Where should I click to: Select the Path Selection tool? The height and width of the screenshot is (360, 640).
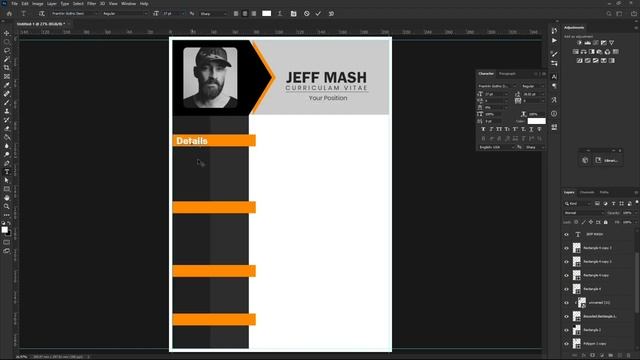(7, 180)
